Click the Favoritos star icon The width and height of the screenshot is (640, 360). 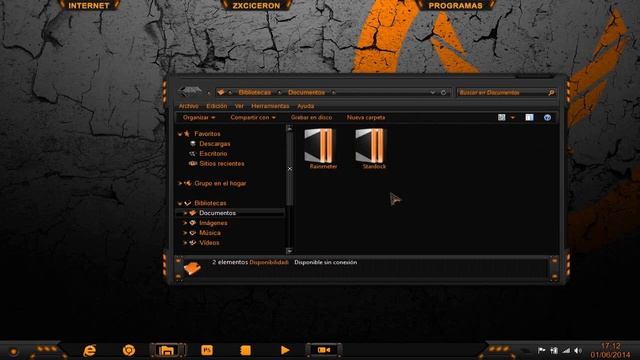coord(187,133)
